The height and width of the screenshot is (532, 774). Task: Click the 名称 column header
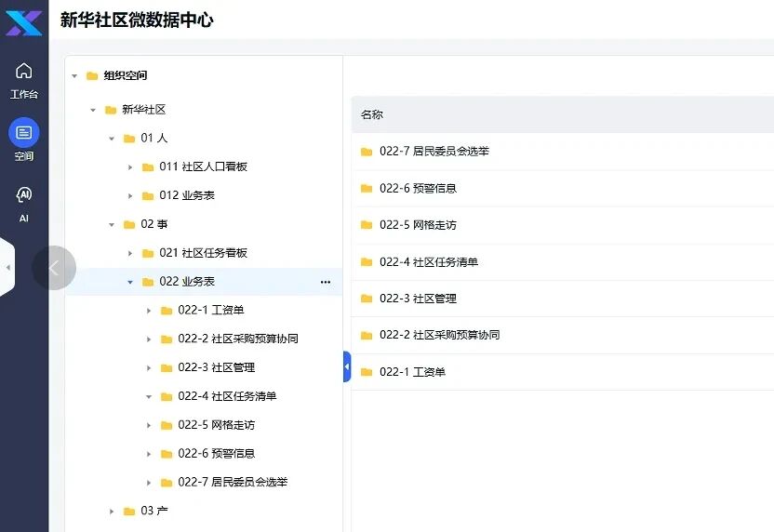pos(372,115)
